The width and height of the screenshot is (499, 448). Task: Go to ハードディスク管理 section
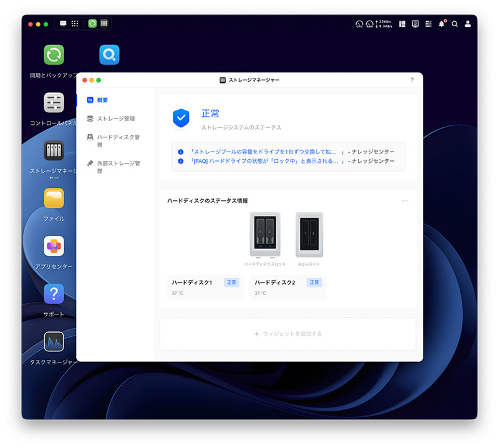(118, 137)
